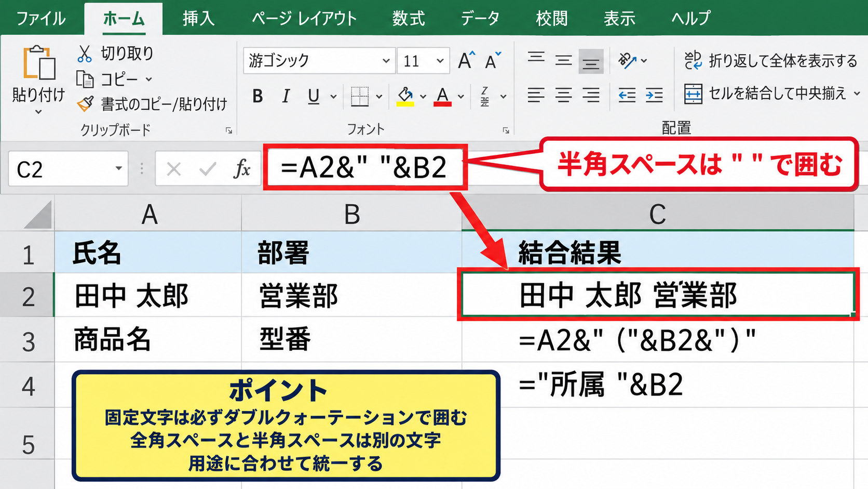Select the column C header
Image resolution: width=868 pixels, height=489 pixels.
coord(658,214)
